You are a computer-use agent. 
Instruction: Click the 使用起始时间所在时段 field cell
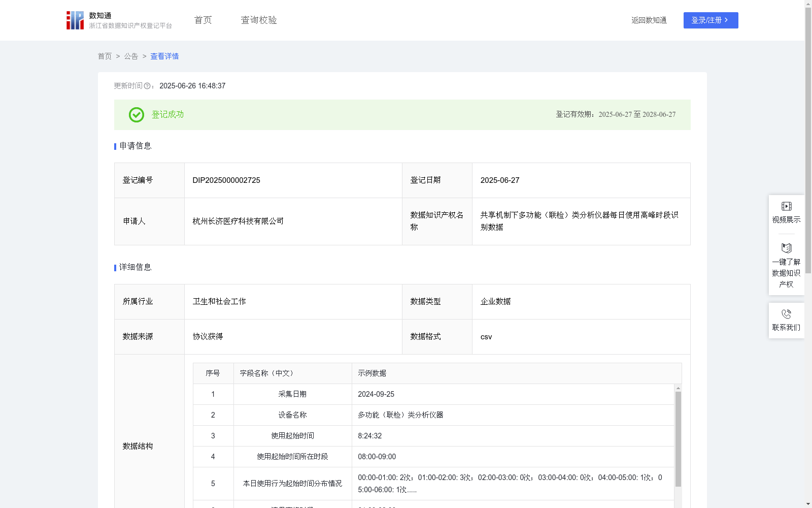pos(293,457)
